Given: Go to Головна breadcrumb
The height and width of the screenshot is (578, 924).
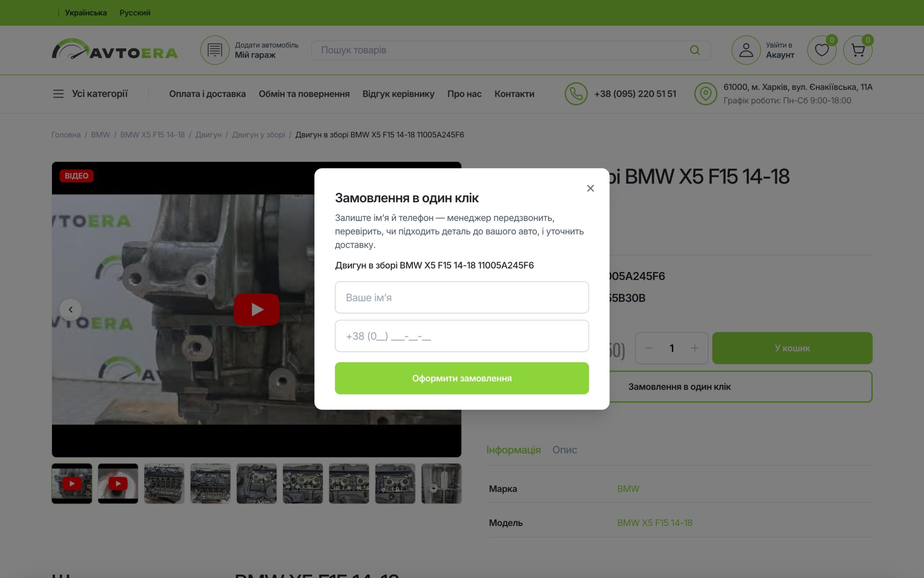Looking at the screenshot, I should pos(66,134).
